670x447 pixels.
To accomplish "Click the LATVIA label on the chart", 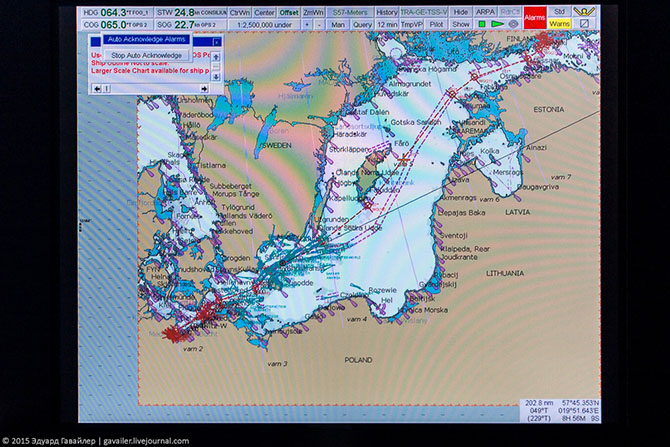I will click(x=517, y=212).
